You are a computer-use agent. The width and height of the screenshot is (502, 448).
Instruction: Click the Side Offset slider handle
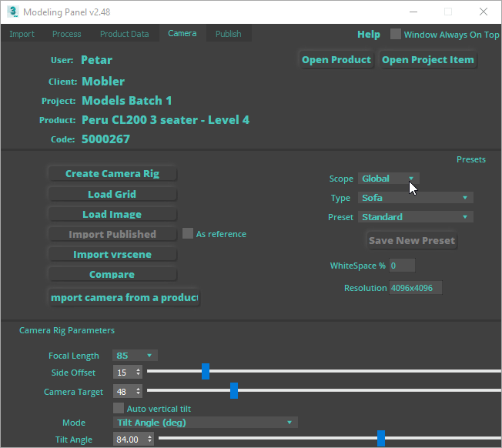tap(206, 372)
